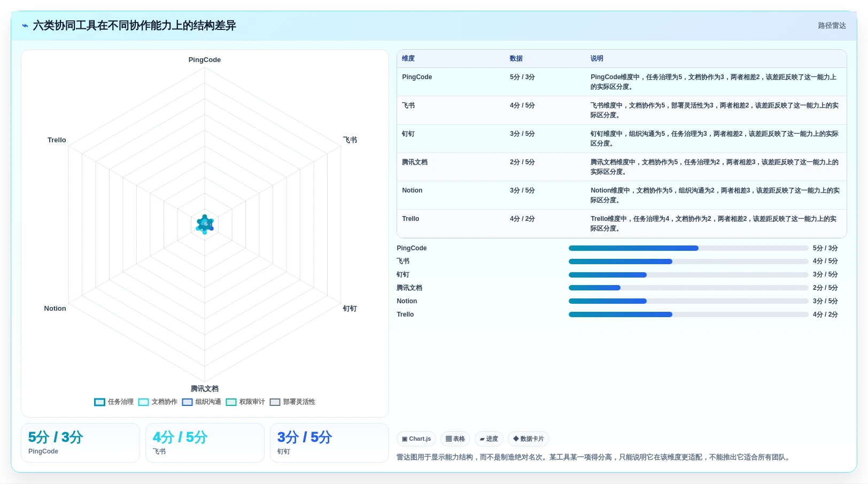Viewport: 868px width, 484px height.
Task: Click the 腾讯文档 radar axis label
Action: coord(205,389)
